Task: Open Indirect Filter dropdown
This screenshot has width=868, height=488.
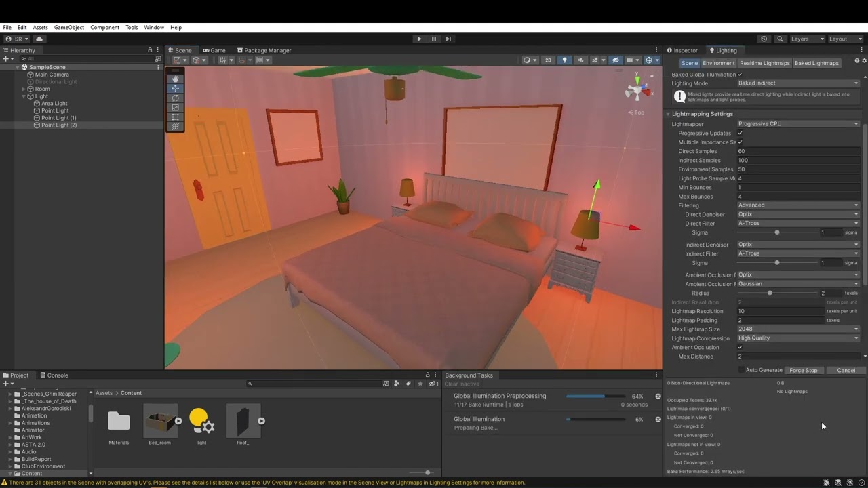Action: (798, 253)
